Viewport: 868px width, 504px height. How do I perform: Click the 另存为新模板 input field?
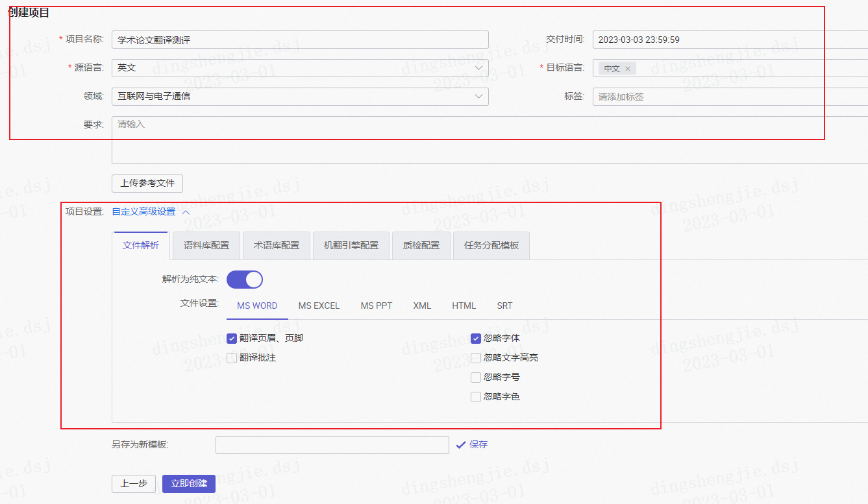pyautogui.click(x=332, y=444)
